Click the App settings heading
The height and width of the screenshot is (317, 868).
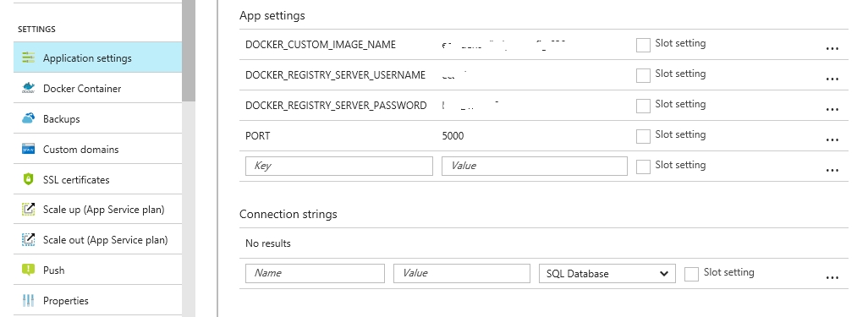pos(272,15)
